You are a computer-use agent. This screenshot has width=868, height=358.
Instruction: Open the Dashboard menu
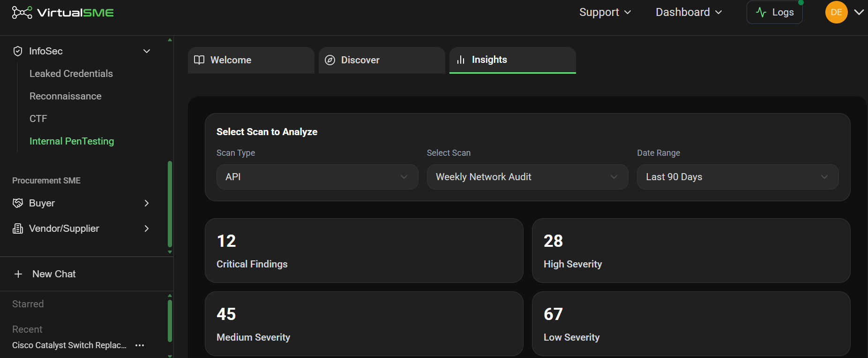click(688, 12)
